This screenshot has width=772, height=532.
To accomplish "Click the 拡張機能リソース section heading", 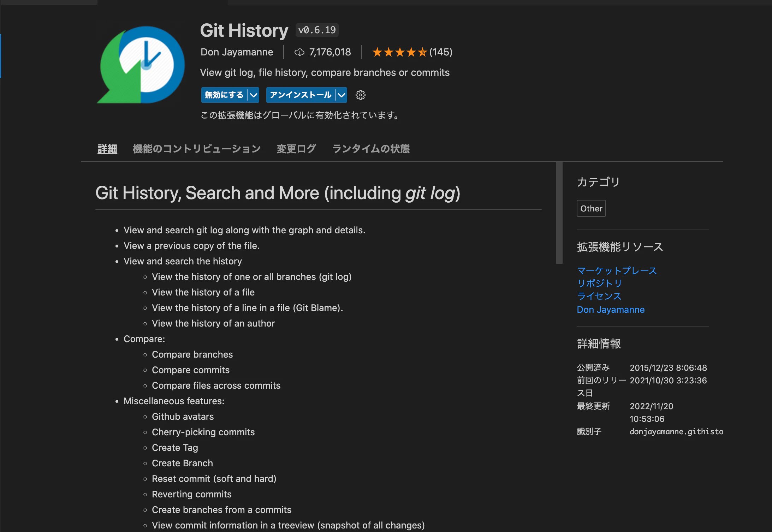I will (620, 247).
